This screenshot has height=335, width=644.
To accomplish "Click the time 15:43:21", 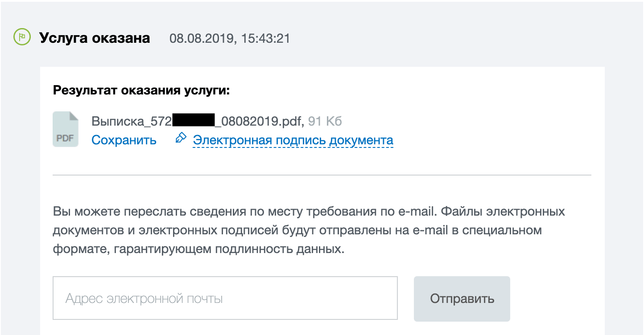I will 265,38.
